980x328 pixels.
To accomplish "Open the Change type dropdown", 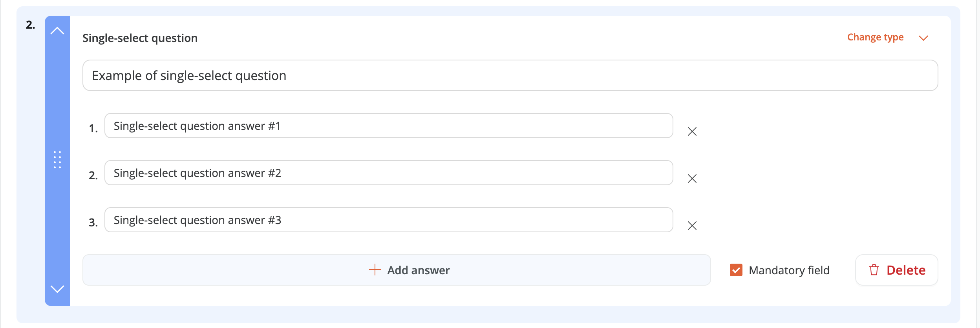I will [x=875, y=37].
